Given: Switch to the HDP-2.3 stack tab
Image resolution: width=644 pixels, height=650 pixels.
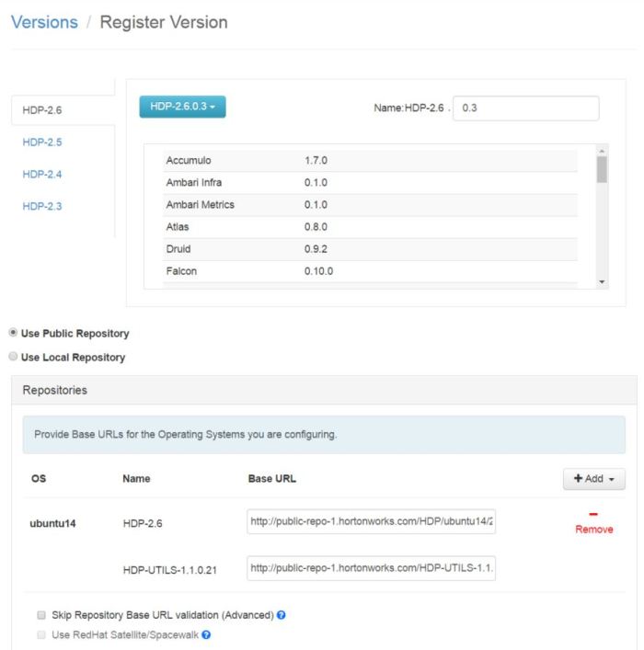Looking at the screenshot, I should 42,206.
